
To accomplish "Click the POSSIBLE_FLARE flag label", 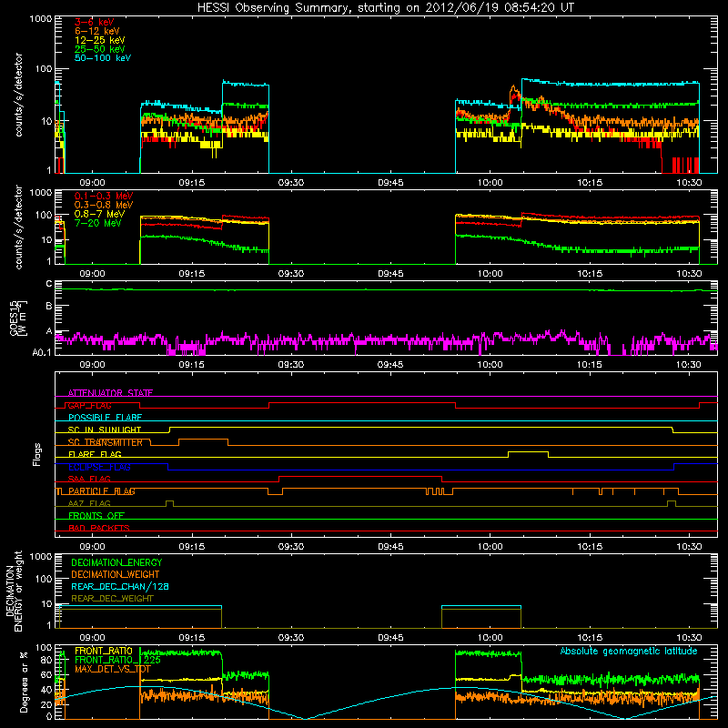I will click(105, 418).
